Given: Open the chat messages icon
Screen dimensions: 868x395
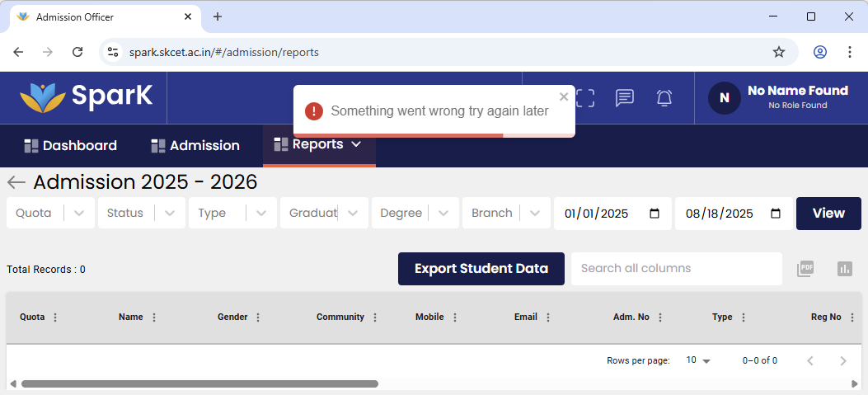Looking at the screenshot, I should pyautogui.click(x=625, y=98).
